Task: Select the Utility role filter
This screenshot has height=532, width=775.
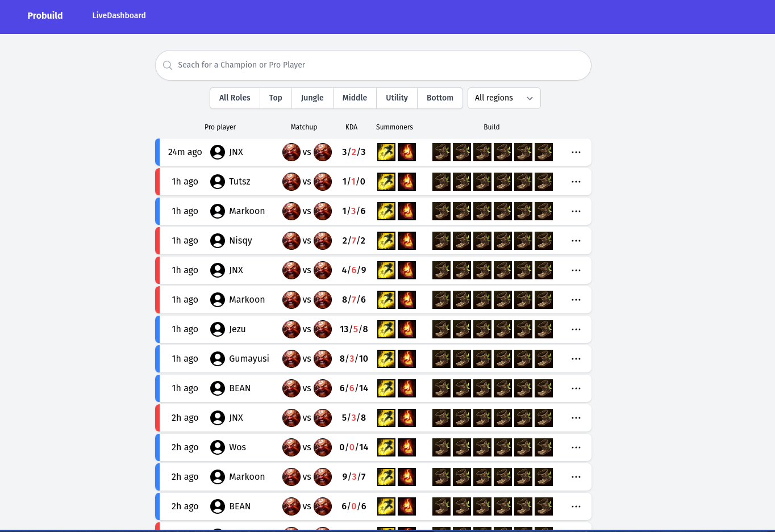Action: click(397, 98)
